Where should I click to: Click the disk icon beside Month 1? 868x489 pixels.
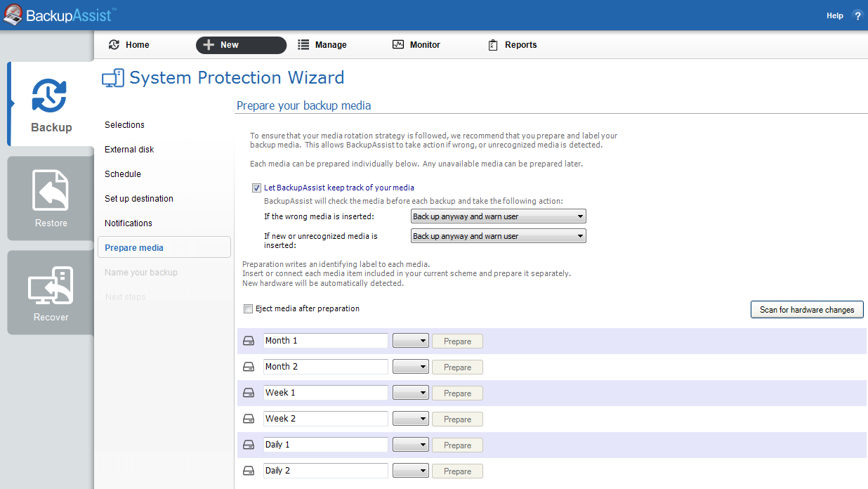point(249,341)
